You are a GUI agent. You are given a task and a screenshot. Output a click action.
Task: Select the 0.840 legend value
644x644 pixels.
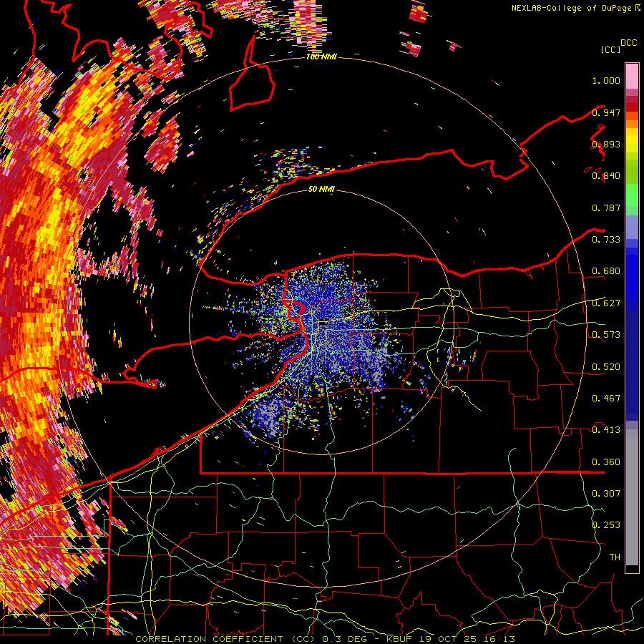click(606, 176)
